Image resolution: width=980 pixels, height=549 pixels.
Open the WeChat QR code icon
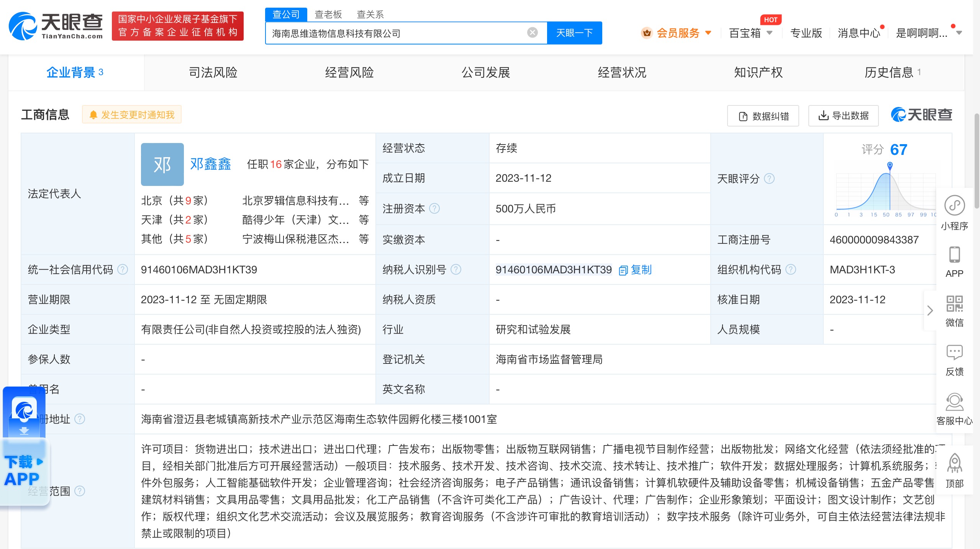[x=954, y=304]
